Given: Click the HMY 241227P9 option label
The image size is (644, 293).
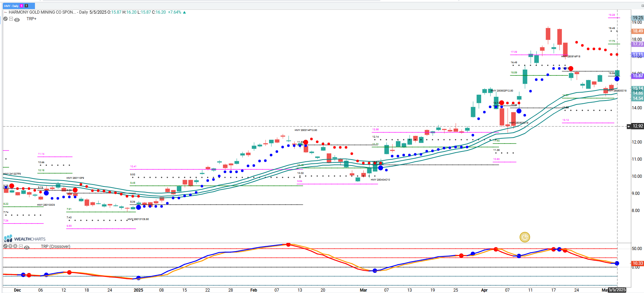Looking at the screenshot, I should coord(12,174).
